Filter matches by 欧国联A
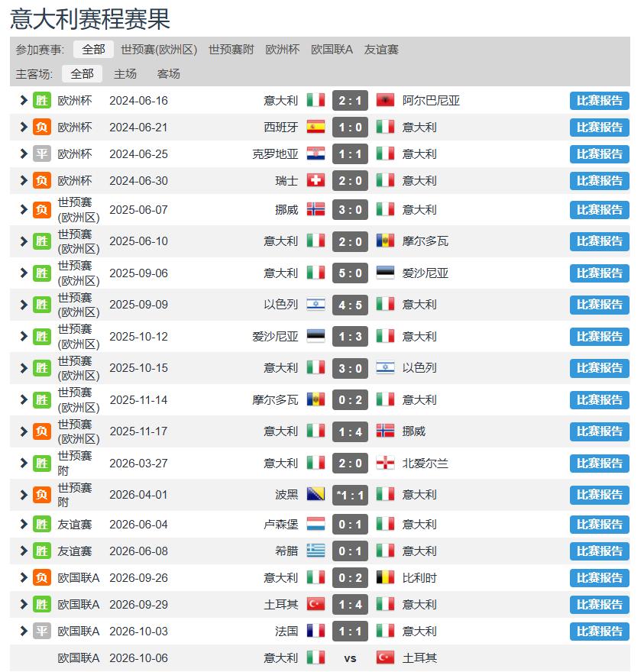The image size is (644, 672). 332,50
